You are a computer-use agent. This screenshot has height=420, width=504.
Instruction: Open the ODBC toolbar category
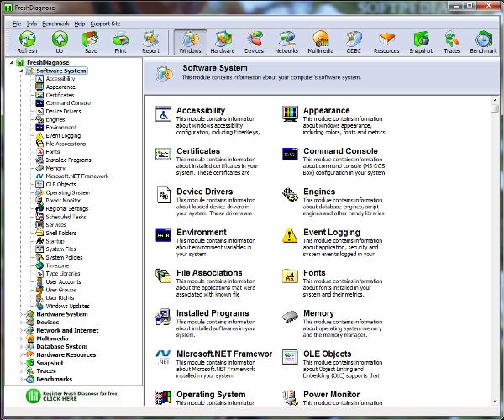click(354, 42)
